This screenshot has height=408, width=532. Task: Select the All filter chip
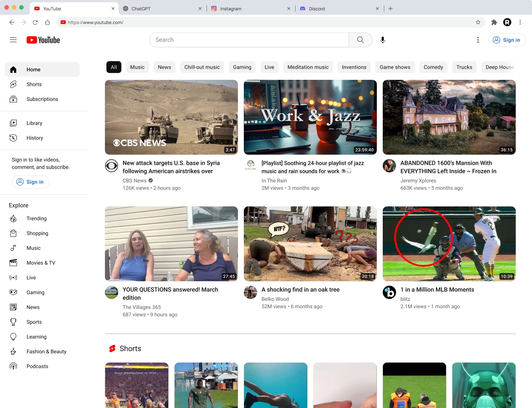pos(113,67)
